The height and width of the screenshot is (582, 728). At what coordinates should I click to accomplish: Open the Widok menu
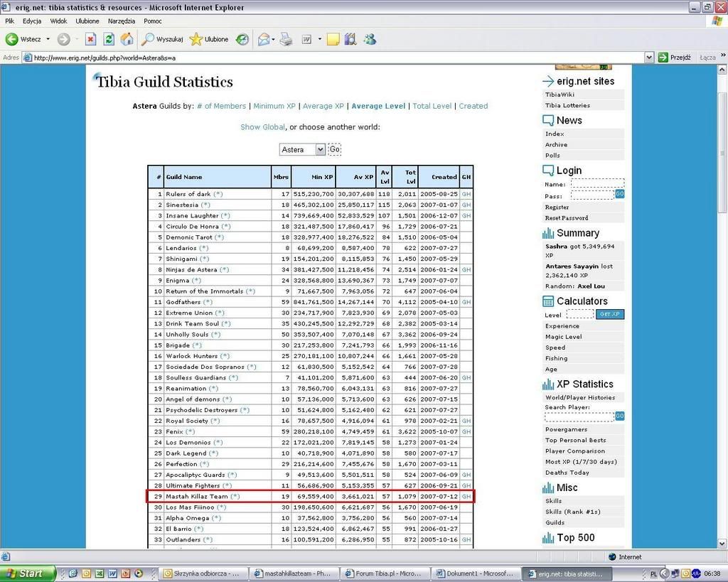58,21
